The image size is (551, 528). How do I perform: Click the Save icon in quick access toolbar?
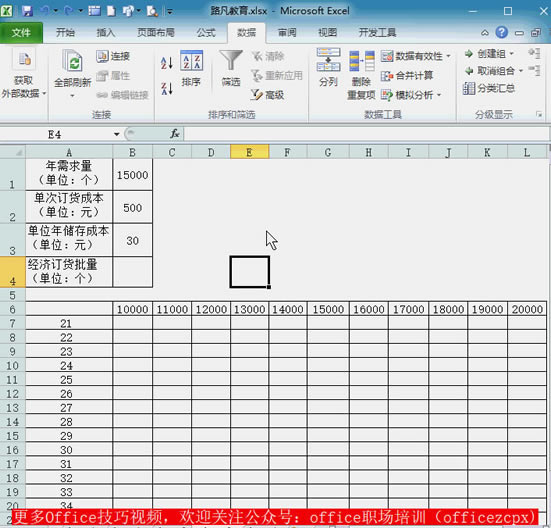(27, 11)
